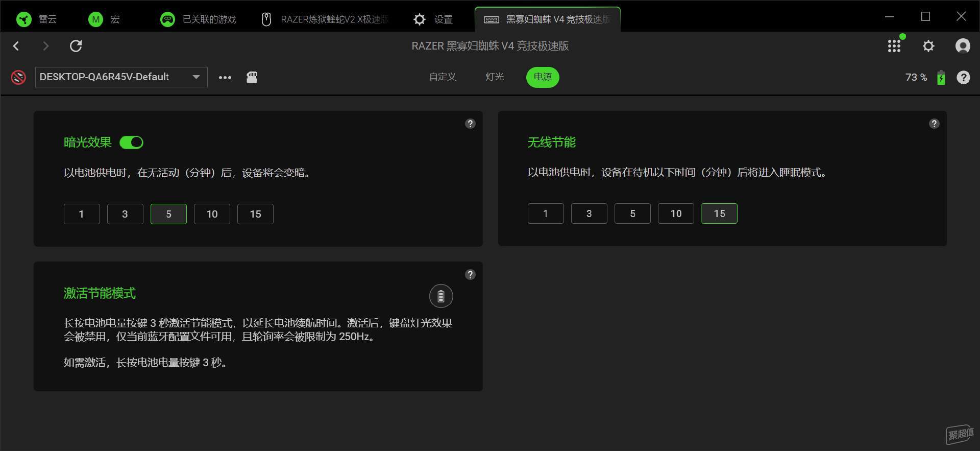This screenshot has width=980, height=451.
Task: Click the forward navigation arrow
Action: click(46, 46)
